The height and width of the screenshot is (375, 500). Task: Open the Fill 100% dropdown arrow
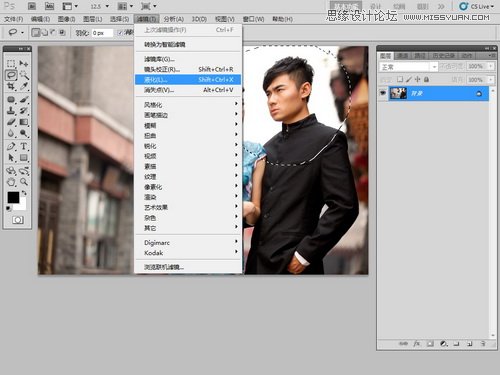[491, 80]
